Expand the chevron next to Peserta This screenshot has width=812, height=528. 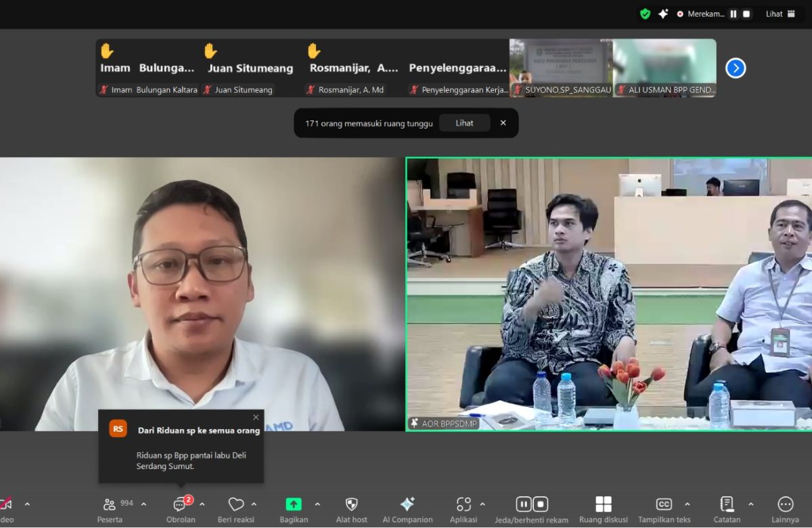(143, 504)
